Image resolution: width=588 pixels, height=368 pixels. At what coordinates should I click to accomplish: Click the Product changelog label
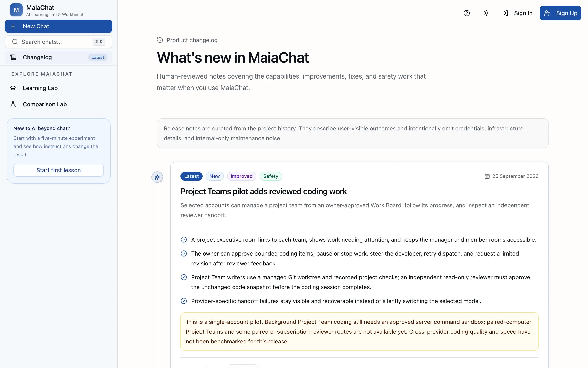tap(192, 40)
